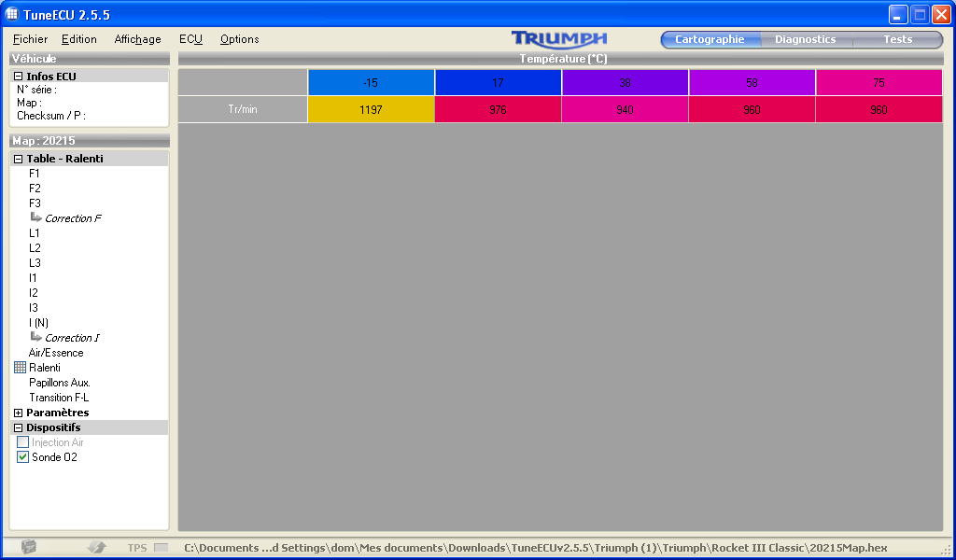
Task: Expand the Paramètres section
Action: pyautogui.click(x=19, y=413)
